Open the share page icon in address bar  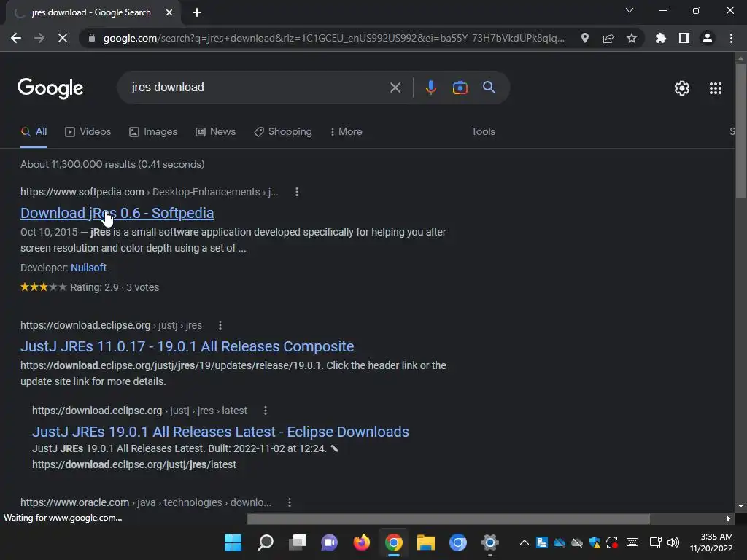click(x=608, y=38)
